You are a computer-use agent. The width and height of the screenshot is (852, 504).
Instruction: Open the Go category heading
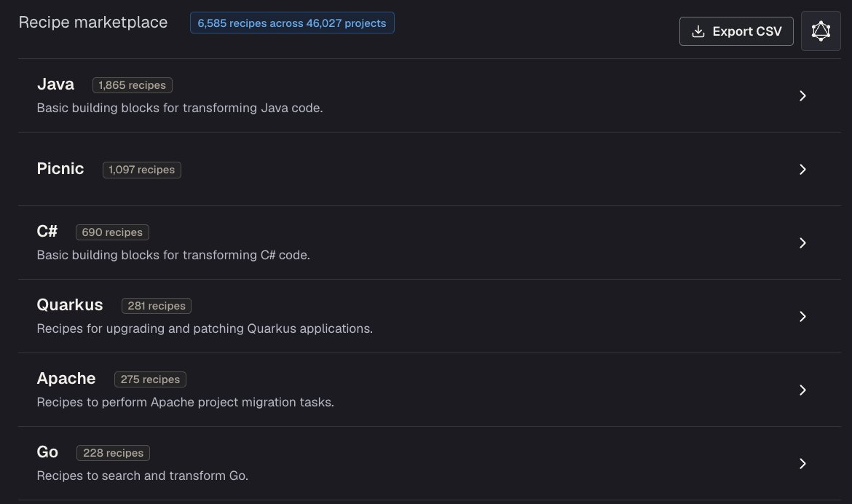pyautogui.click(x=47, y=452)
